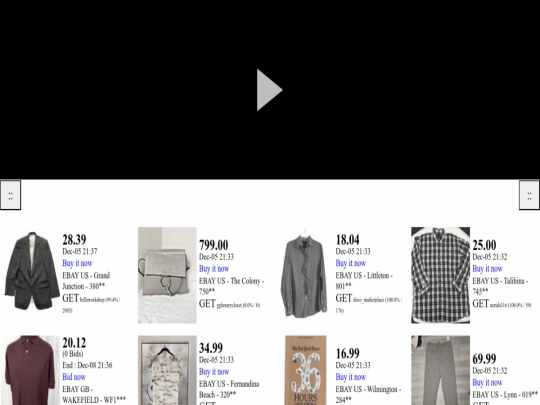
Task: Open the floral dress thumbnail
Action: coord(167,370)
